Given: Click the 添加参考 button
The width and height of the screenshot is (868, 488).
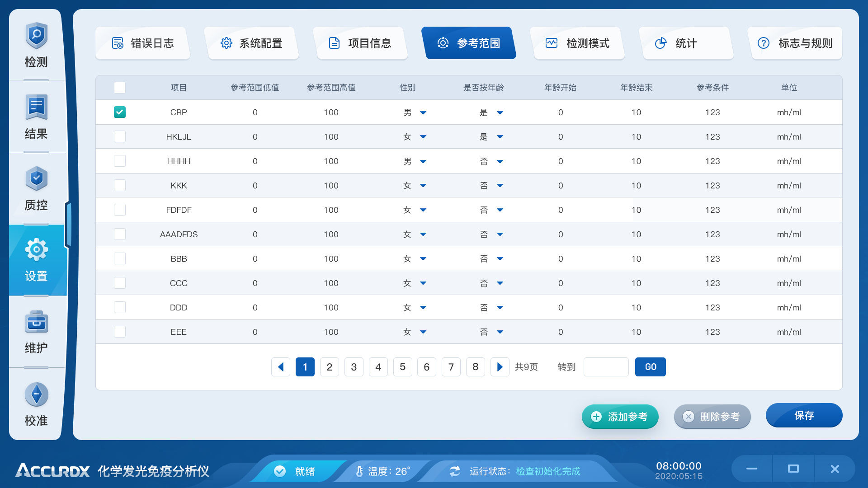Looking at the screenshot, I should pyautogui.click(x=620, y=416).
